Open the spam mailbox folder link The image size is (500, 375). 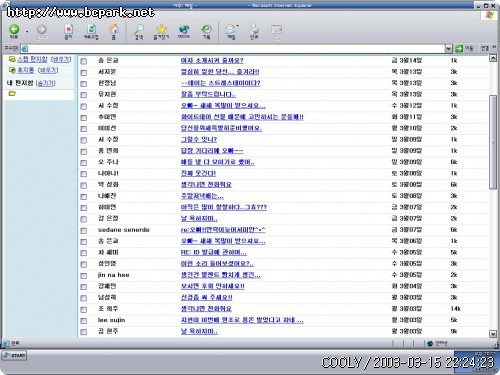(32, 59)
